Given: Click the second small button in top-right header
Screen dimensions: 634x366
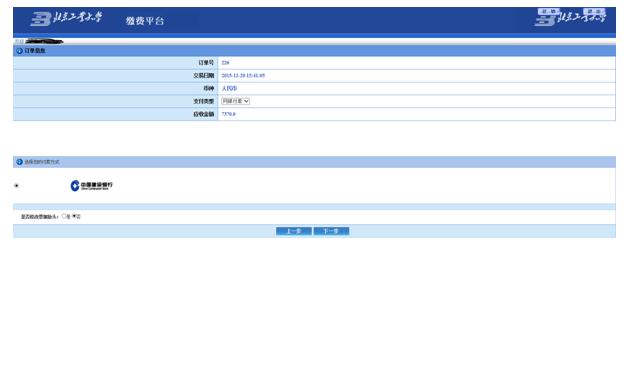Looking at the screenshot, I should 594,11.
